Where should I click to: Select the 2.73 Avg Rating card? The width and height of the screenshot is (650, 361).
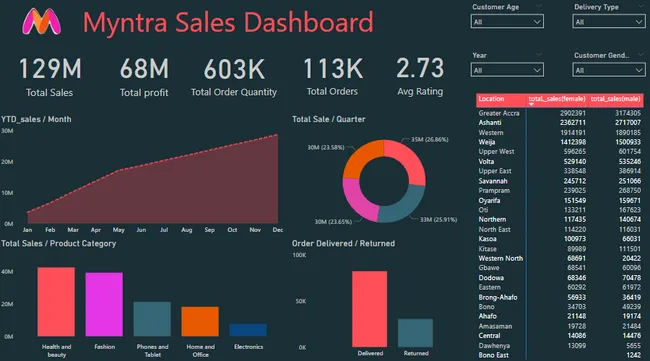420,78
